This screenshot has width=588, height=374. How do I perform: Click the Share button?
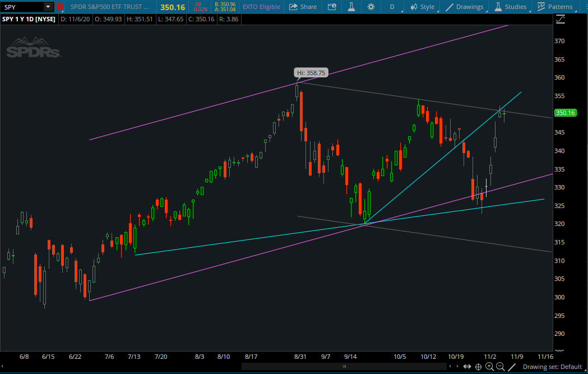pos(303,7)
